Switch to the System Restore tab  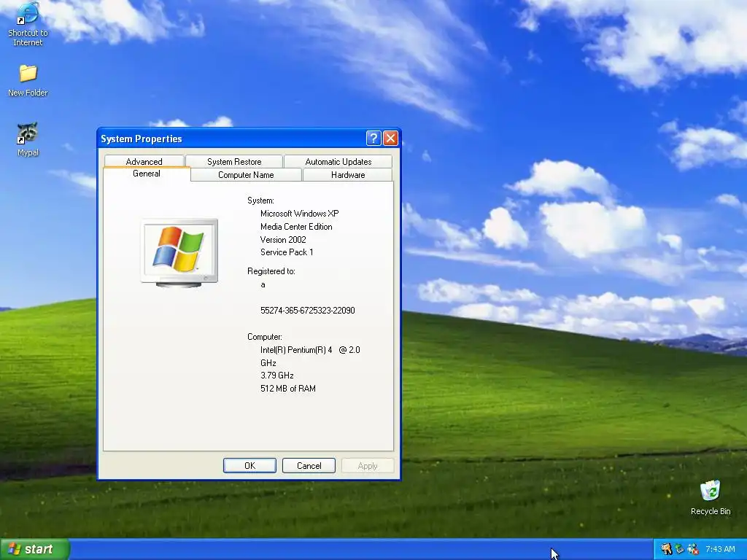pyautogui.click(x=234, y=161)
